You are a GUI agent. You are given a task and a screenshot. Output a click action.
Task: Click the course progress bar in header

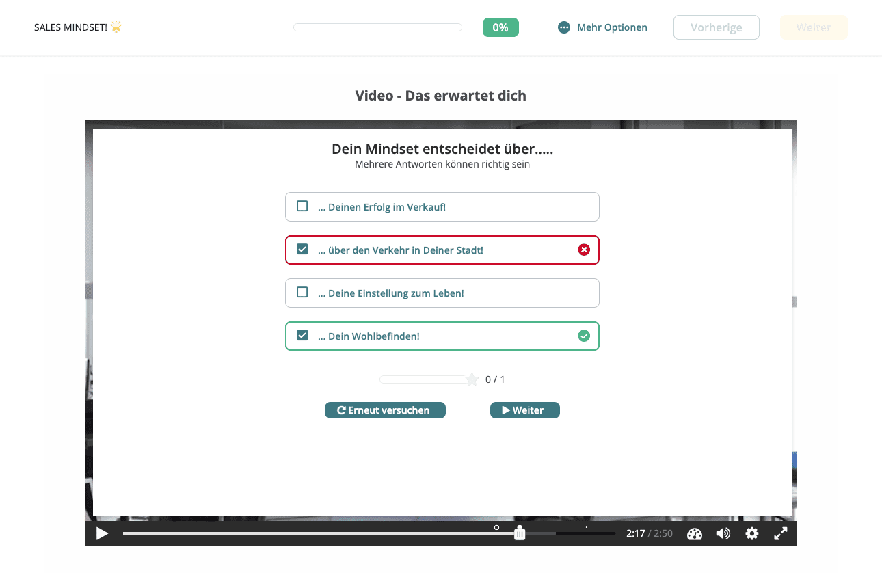(x=377, y=27)
